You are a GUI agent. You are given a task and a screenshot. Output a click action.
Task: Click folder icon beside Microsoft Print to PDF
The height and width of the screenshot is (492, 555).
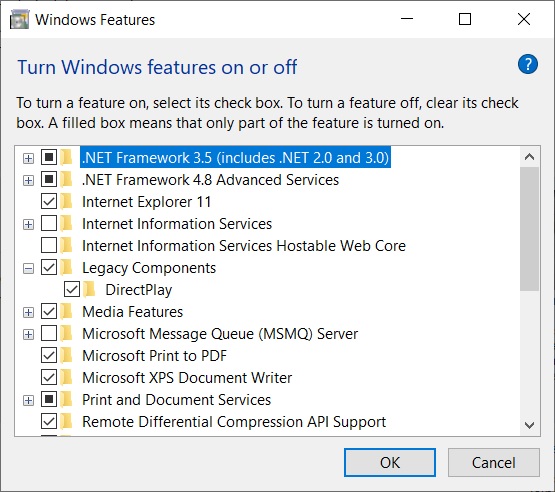(x=66, y=356)
